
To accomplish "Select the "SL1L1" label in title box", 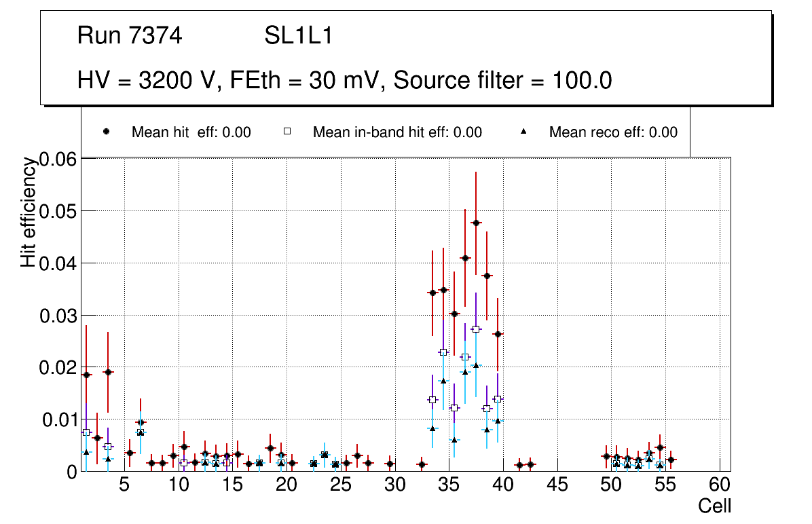I will [298, 36].
